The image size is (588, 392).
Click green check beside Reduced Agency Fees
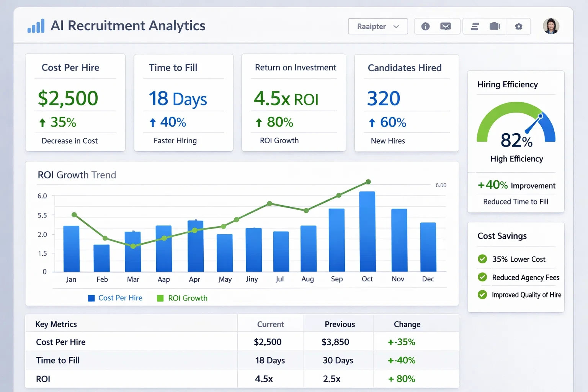(482, 277)
